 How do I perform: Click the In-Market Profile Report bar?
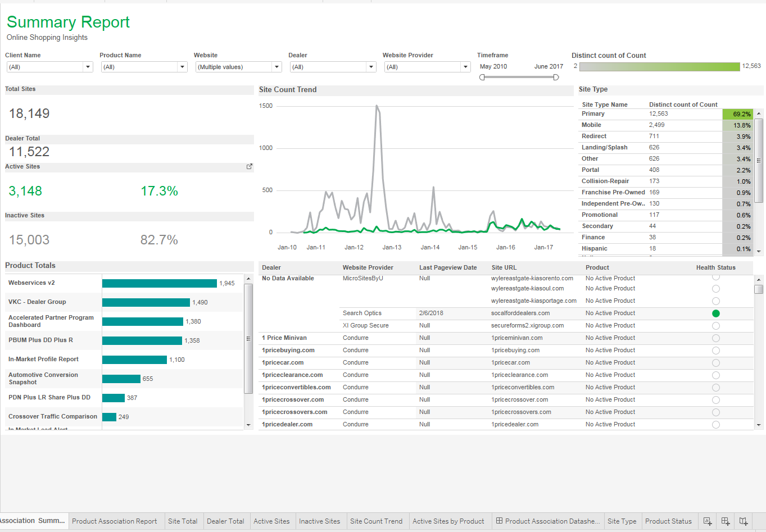click(135, 360)
